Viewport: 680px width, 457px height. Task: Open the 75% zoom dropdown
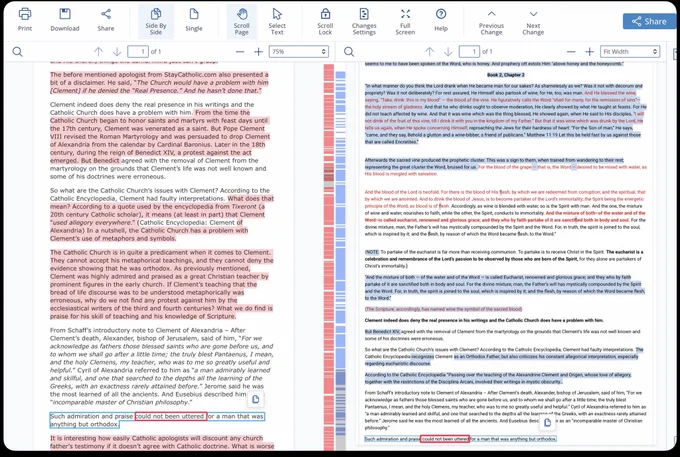pyautogui.click(x=298, y=52)
